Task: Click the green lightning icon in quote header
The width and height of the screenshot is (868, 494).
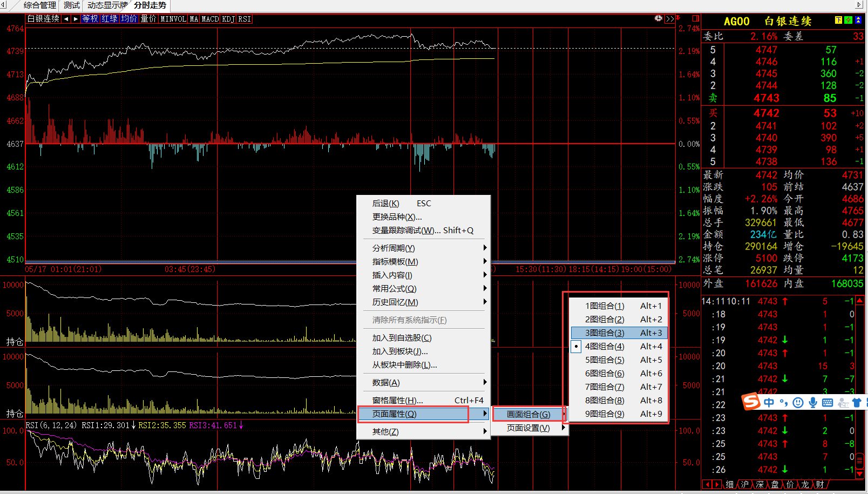Action: 848,20
